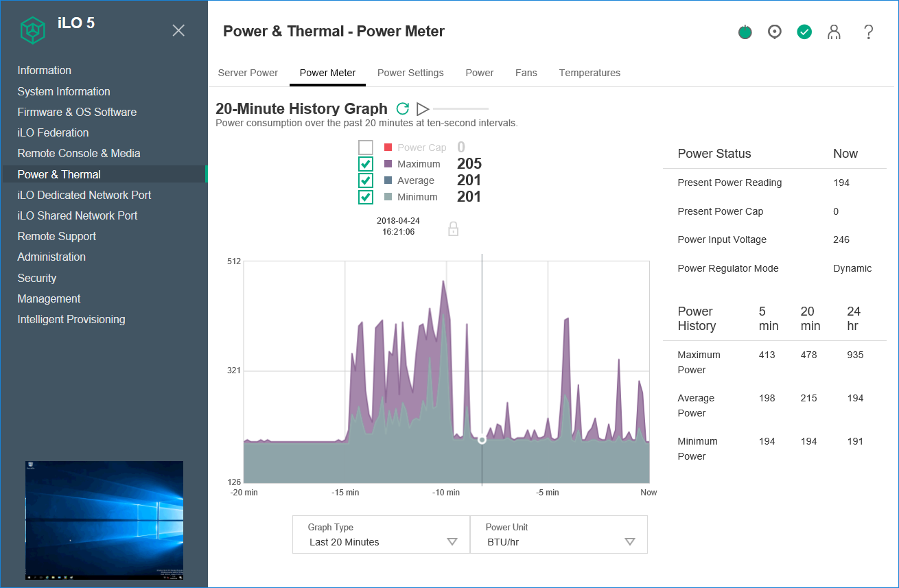Click the green power status icon
This screenshot has height=588, width=899.
tap(745, 32)
